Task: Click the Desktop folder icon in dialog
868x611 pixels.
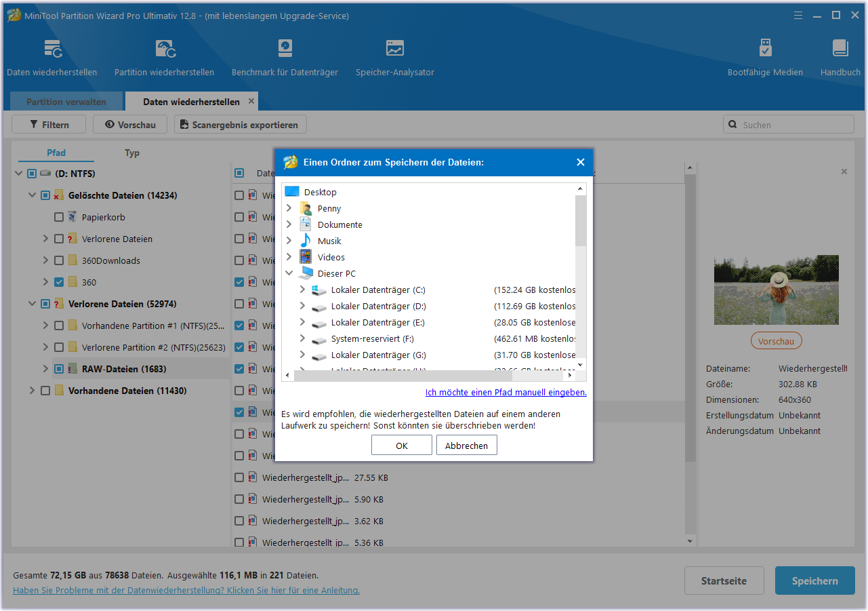Action: pos(292,192)
